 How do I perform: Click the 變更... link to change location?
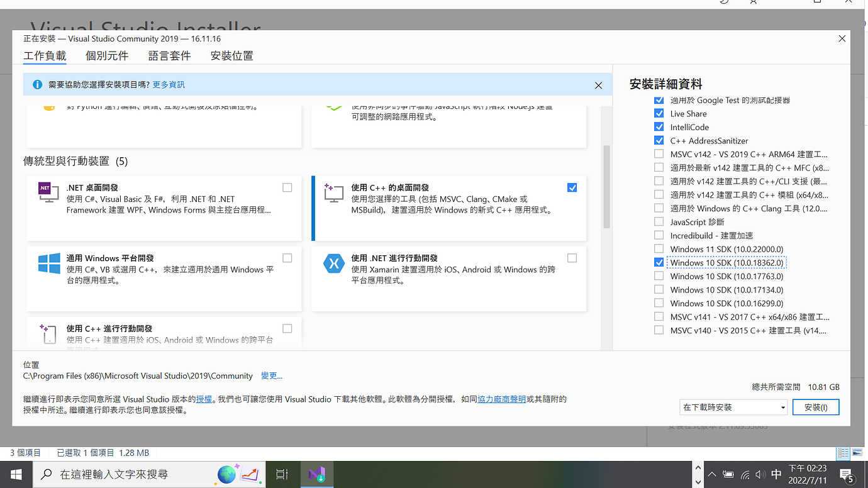tap(272, 376)
